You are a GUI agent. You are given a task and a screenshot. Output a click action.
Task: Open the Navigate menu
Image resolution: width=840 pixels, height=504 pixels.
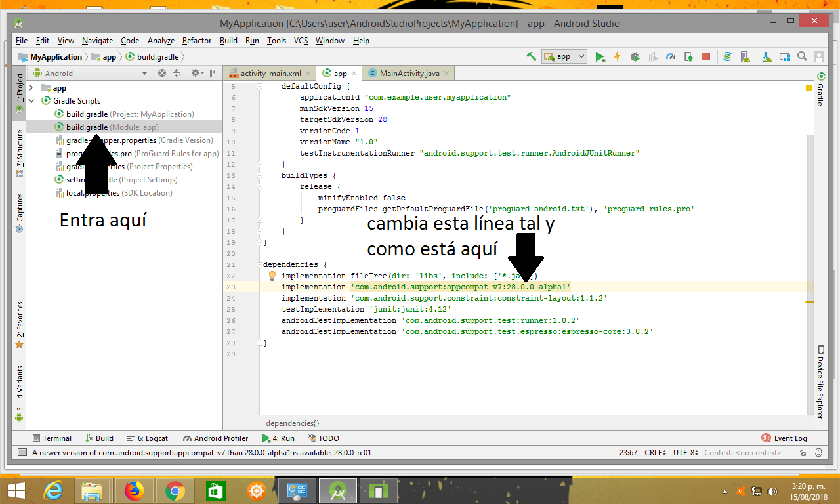(97, 41)
